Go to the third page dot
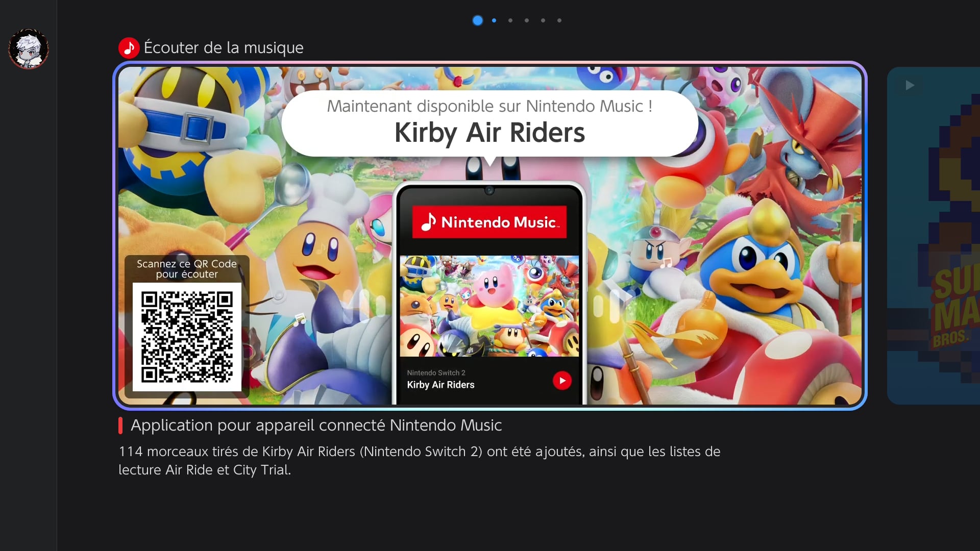 click(x=510, y=20)
